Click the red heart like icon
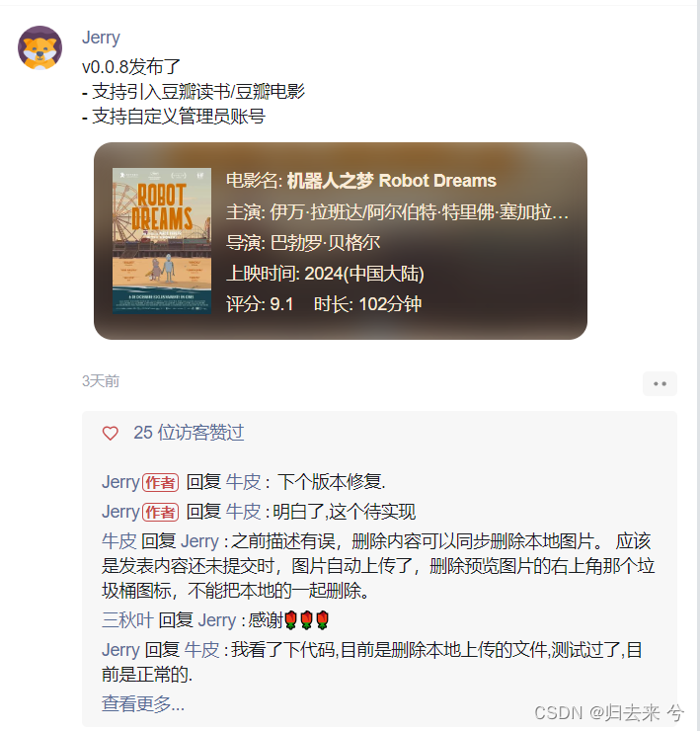 click(x=111, y=433)
